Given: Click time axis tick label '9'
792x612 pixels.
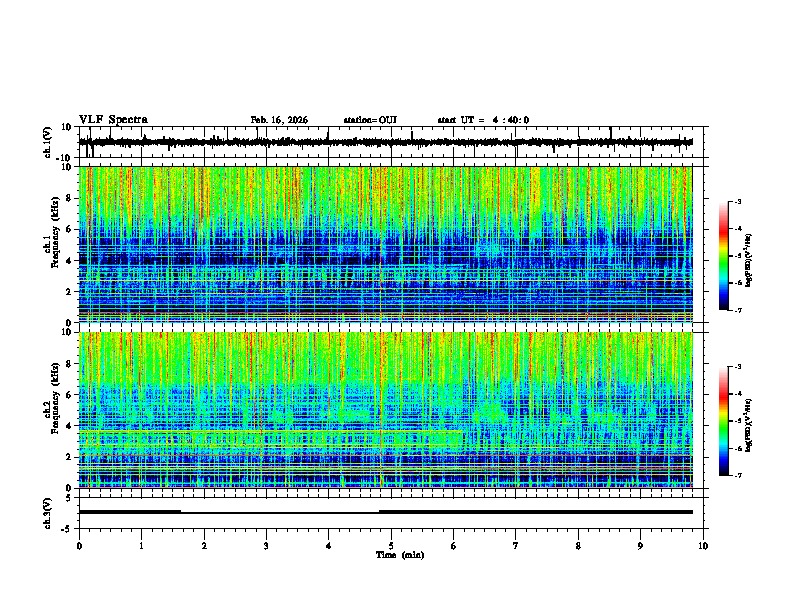Looking at the screenshot, I should click(640, 546).
